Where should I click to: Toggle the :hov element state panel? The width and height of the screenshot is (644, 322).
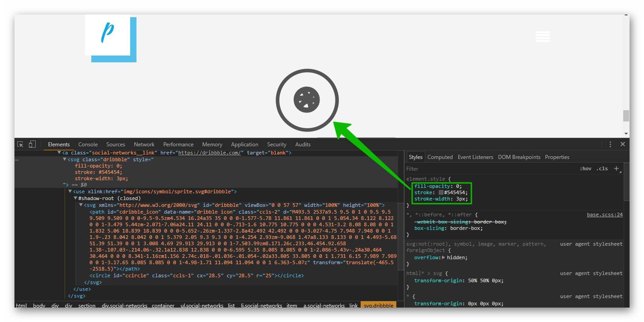586,168
